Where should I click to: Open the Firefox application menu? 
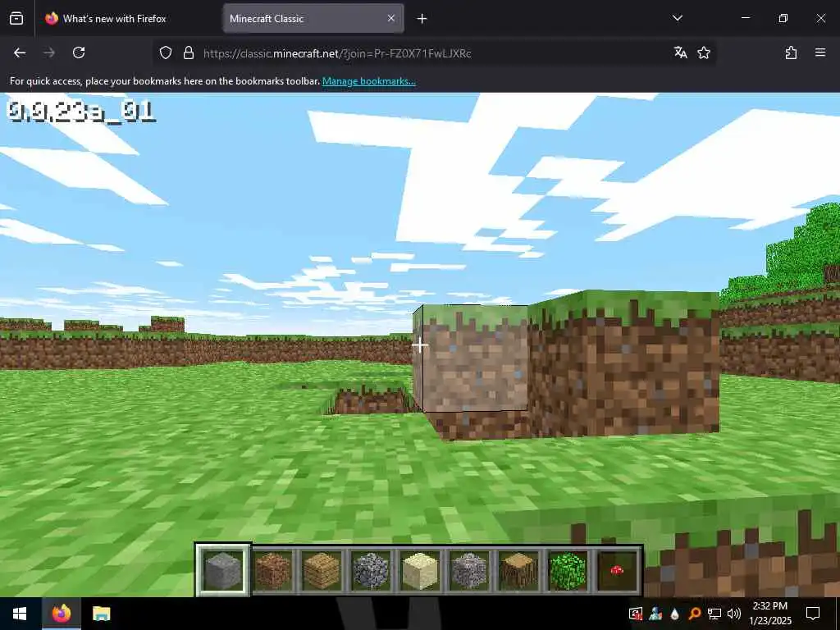point(820,52)
